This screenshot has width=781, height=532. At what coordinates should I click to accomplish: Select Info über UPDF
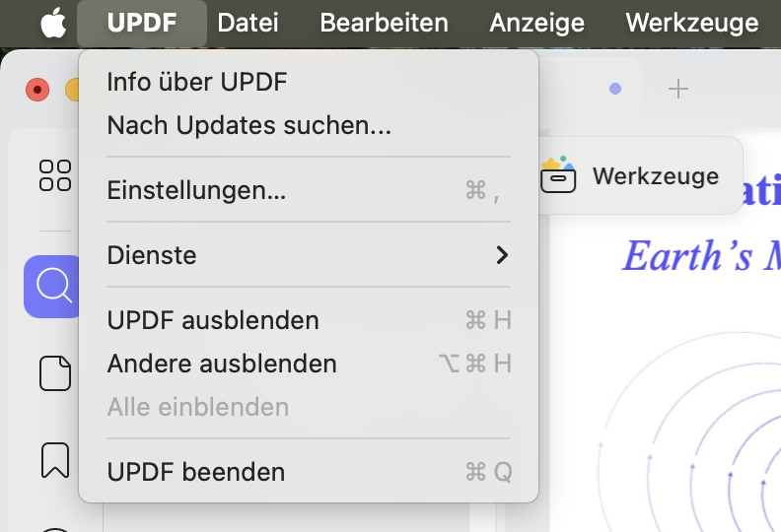309,82
